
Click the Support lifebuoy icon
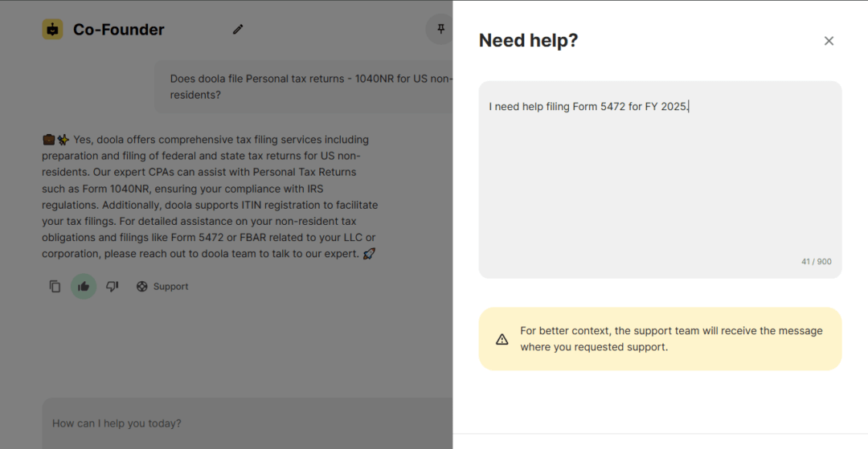(142, 286)
